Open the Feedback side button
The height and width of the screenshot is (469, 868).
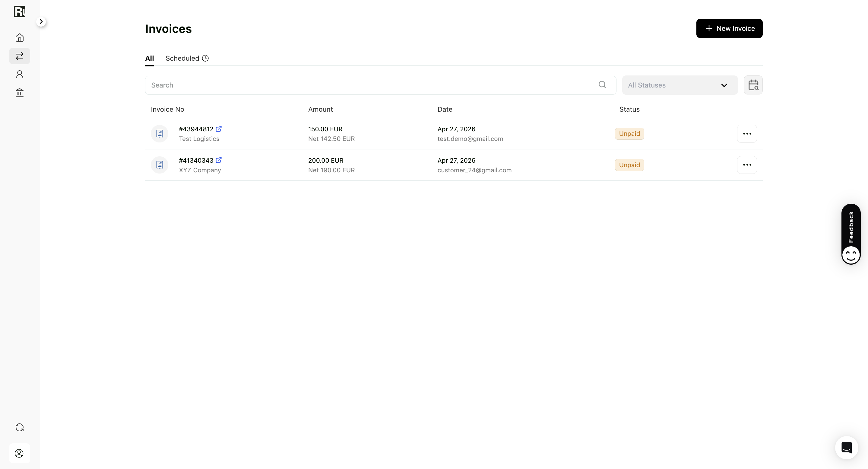tap(851, 234)
